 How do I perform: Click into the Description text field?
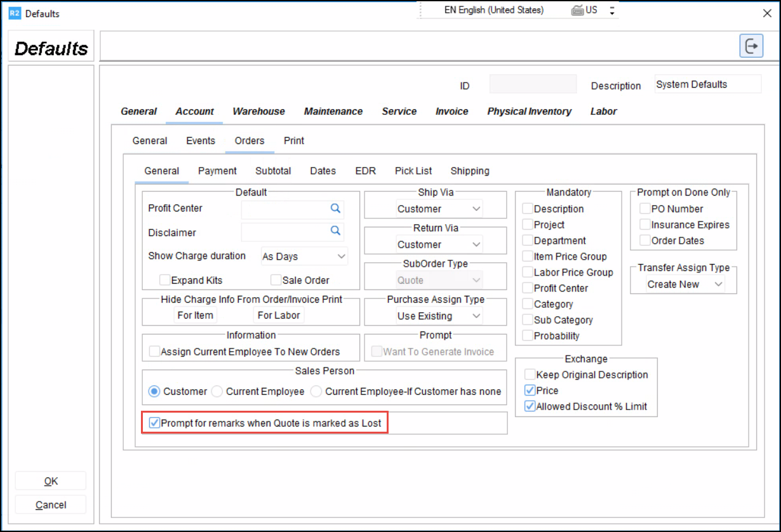707,84
